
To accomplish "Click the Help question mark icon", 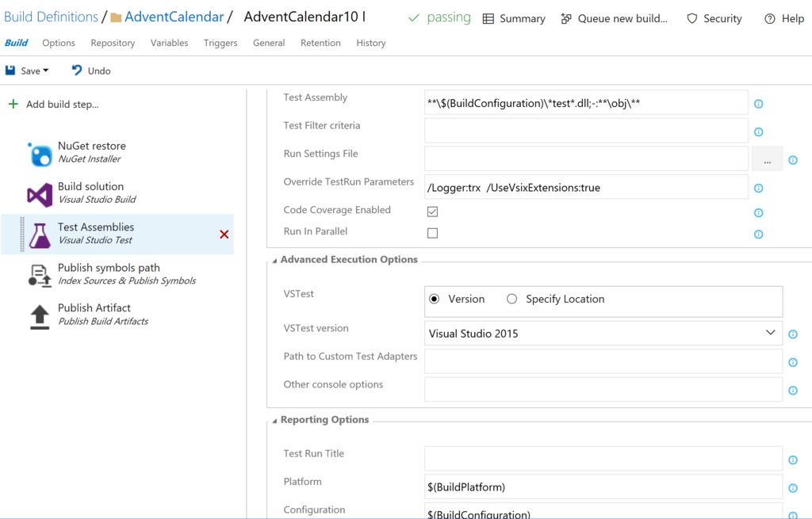I will (770, 19).
